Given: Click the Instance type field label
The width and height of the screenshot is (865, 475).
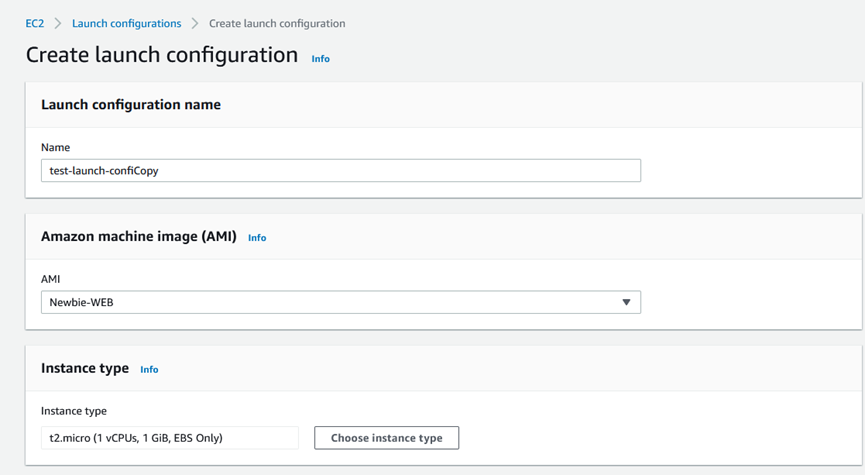Looking at the screenshot, I should point(74,411).
